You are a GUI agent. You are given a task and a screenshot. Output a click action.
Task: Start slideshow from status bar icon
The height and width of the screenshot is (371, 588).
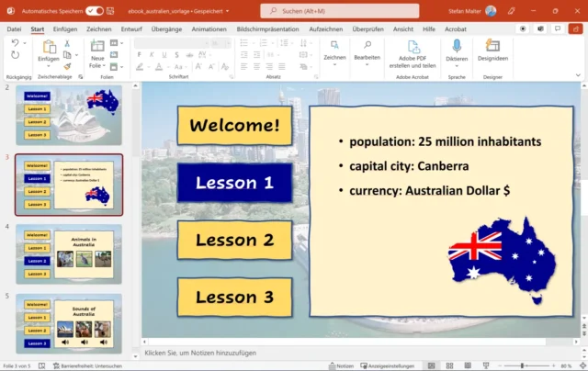(x=484, y=365)
